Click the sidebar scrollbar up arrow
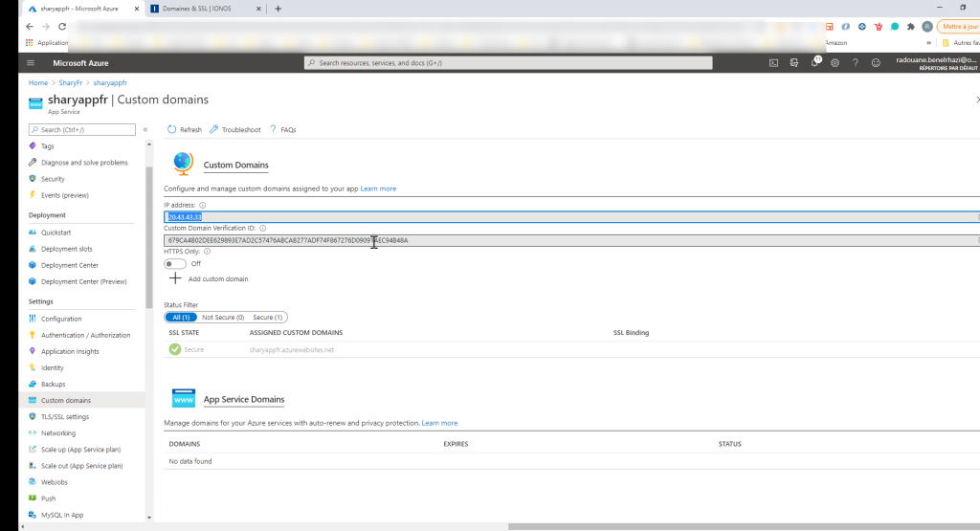 click(x=148, y=144)
